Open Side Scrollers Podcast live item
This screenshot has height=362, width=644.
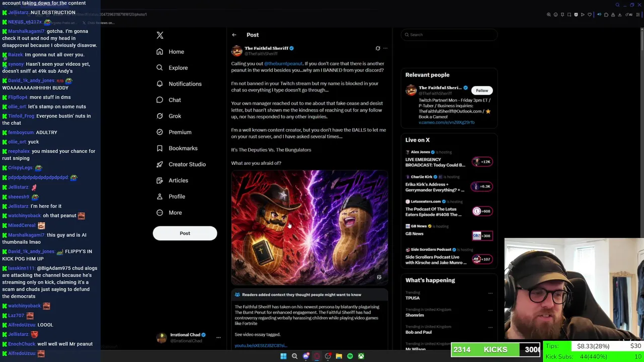coord(449,257)
